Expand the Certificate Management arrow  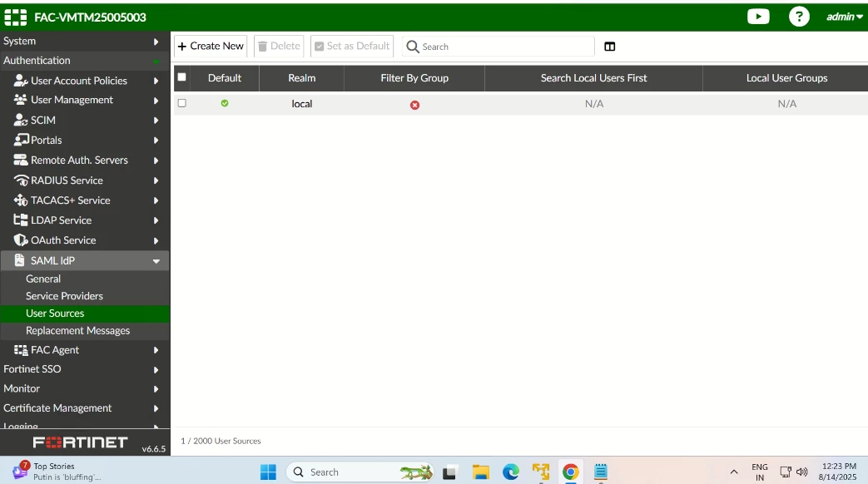point(156,409)
